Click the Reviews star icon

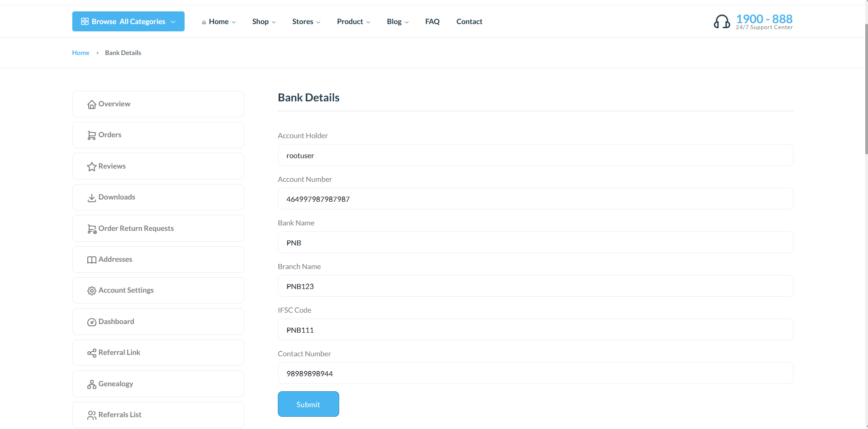pos(91,166)
